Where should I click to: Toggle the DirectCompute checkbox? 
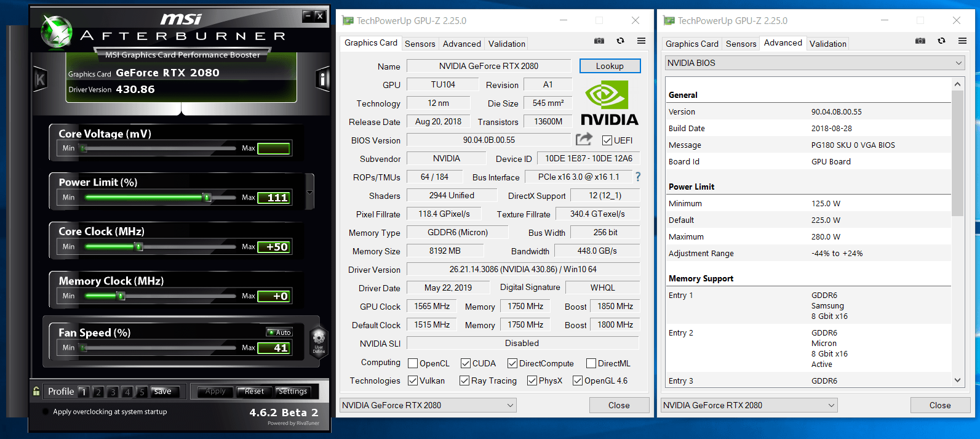click(x=512, y=363)
